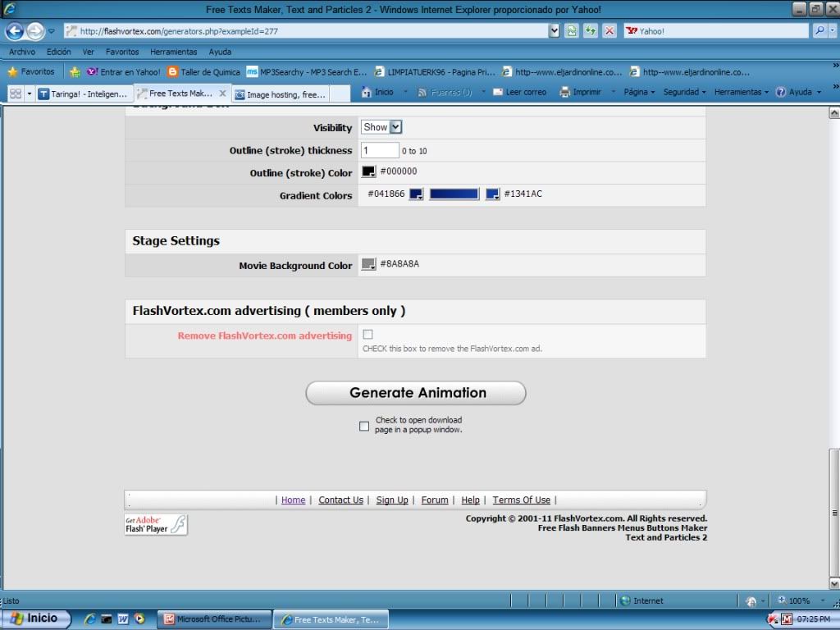Screen dimensions: 840x630
Task: Launch Windows Media Player quick launch icon
Action: (x=139, y=619)
